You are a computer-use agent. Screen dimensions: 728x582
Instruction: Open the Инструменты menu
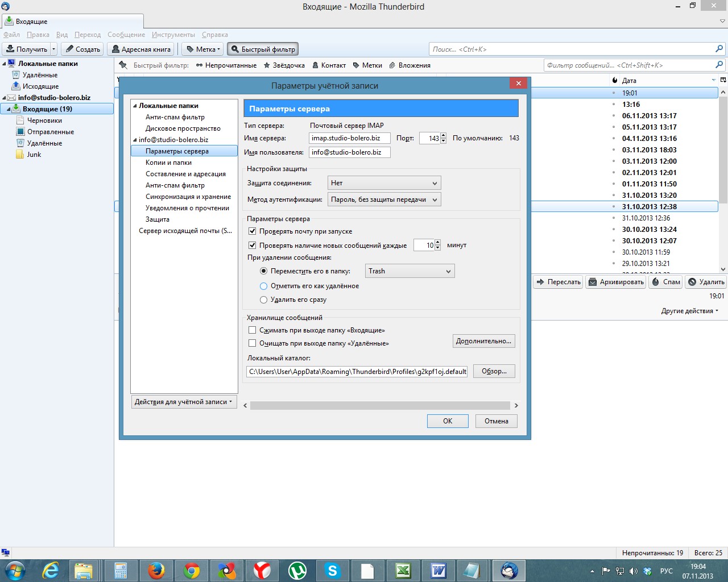[173, 35]
